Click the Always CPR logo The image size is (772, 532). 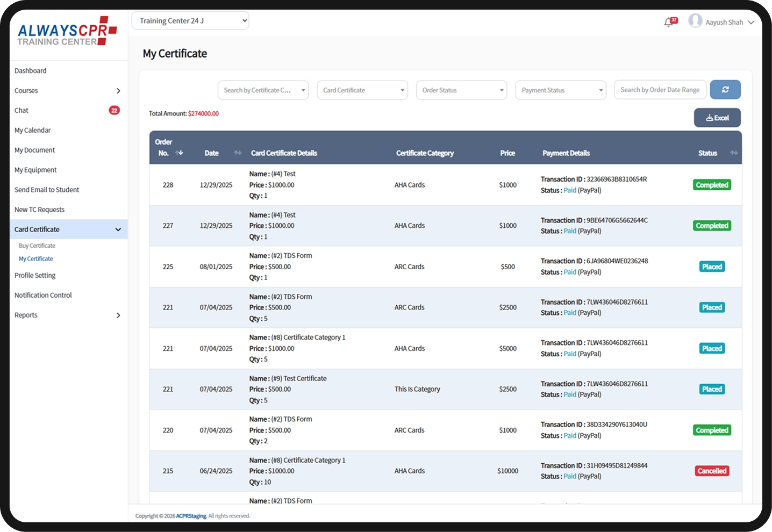(x=67, y=31)
